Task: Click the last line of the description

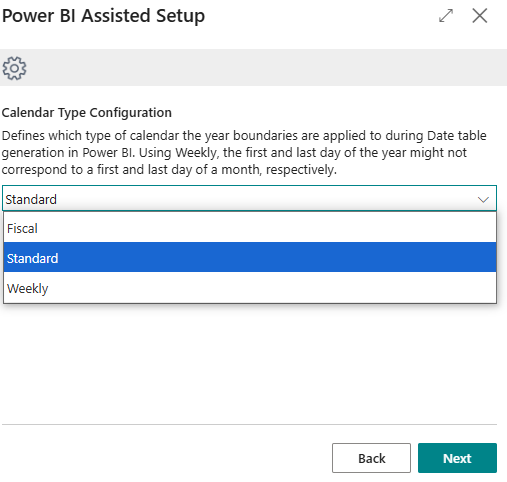Action: 169,170
